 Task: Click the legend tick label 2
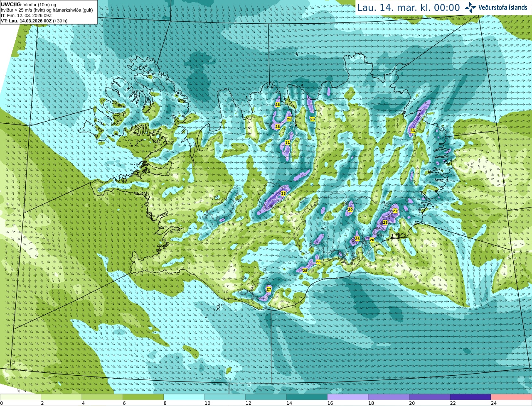click(42, 403)
